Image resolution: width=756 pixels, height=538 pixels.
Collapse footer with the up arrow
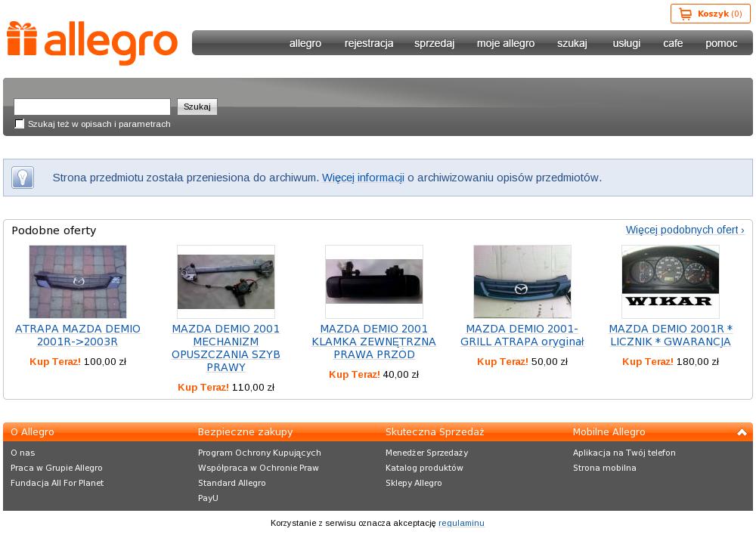742,432
